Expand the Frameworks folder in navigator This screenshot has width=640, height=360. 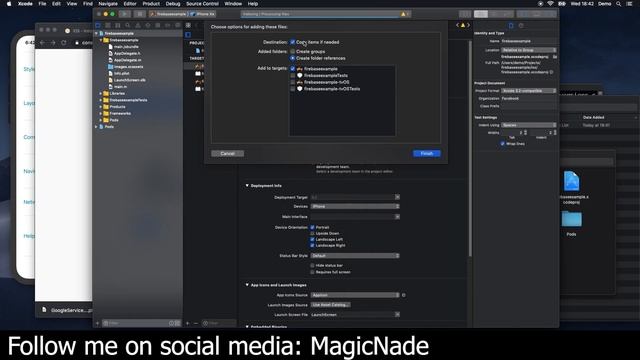point(101,113)
